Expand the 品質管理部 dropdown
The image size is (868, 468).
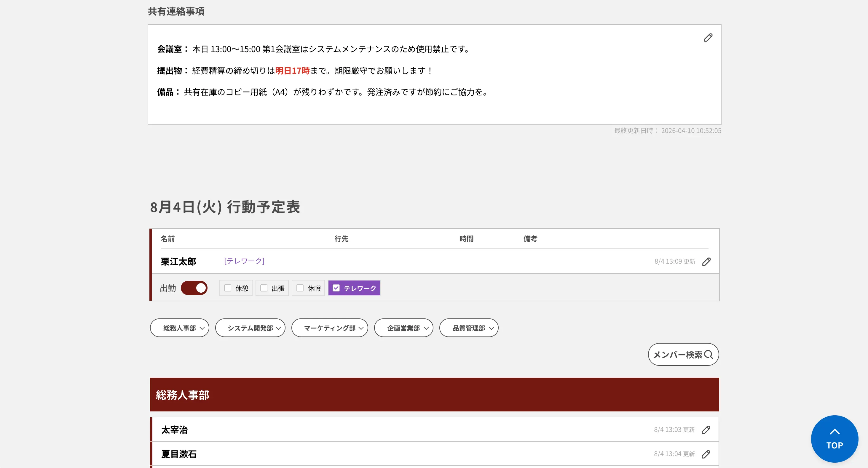(469, 328)
